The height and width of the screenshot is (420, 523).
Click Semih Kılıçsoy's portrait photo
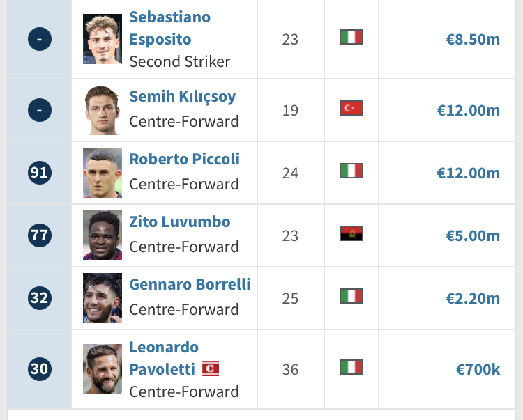coord(103,110)
